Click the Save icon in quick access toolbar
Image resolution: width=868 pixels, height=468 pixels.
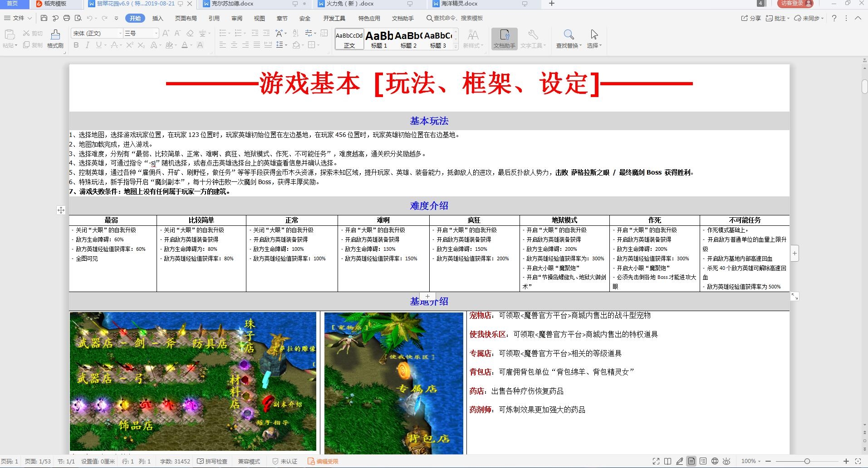(44, 18)
